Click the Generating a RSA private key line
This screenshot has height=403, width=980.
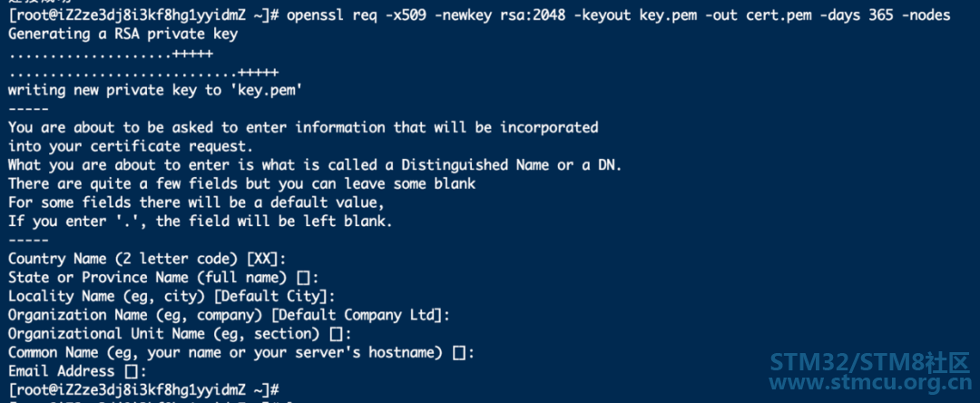pos(122,34)
